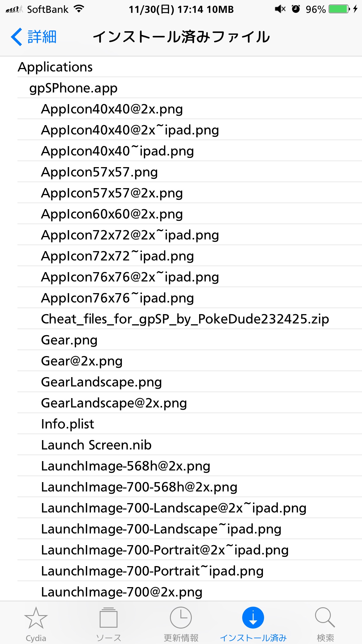Select the Launch Screen.nib row

tap(190, 445)
